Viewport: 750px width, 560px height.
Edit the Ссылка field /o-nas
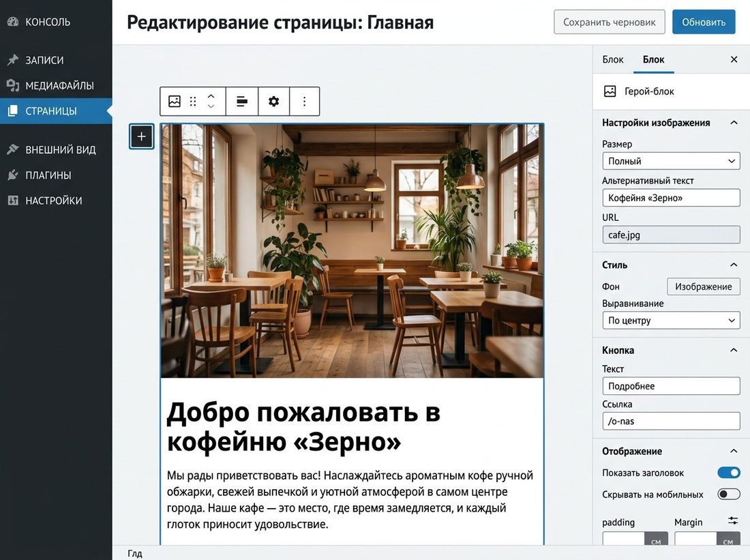pyautogui.click(x=671, y=422)
